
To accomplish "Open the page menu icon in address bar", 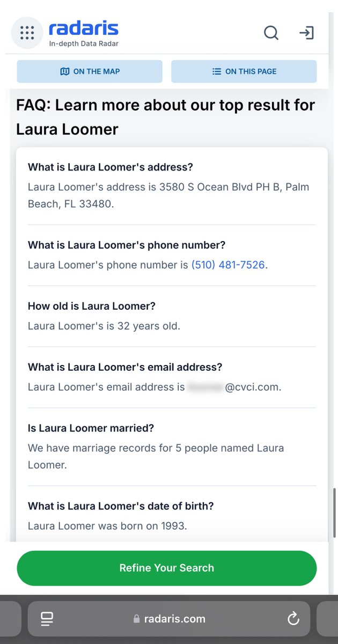I will 47,619.
